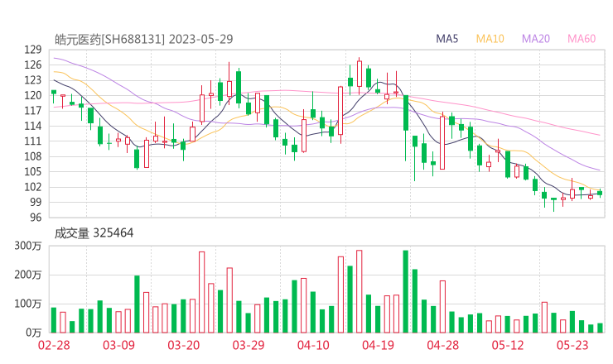The image size is (613, 364).
Task: Click the 114 price axis label
Action: pyautogui.click(x=33, y=126)
